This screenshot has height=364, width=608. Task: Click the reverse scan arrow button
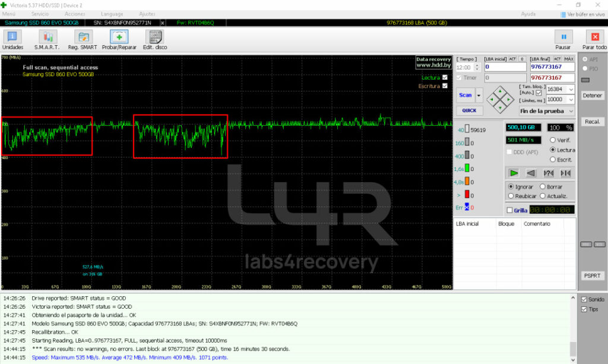click(531, 173)
